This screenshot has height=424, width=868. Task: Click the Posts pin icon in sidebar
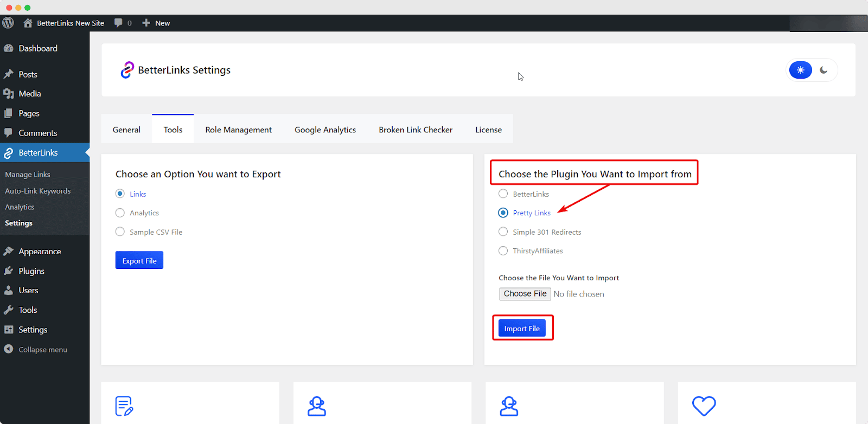click(9, 74)
